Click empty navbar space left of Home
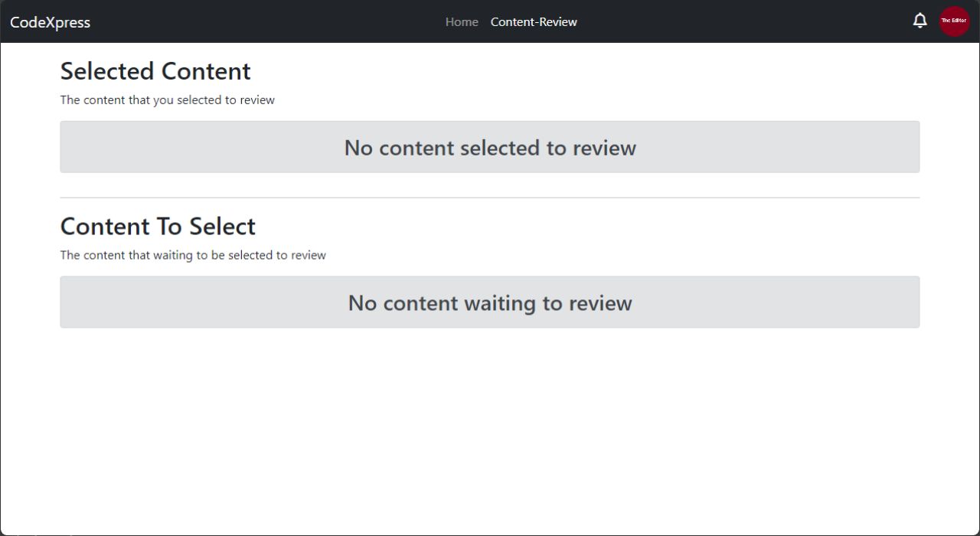 point(268,21)
